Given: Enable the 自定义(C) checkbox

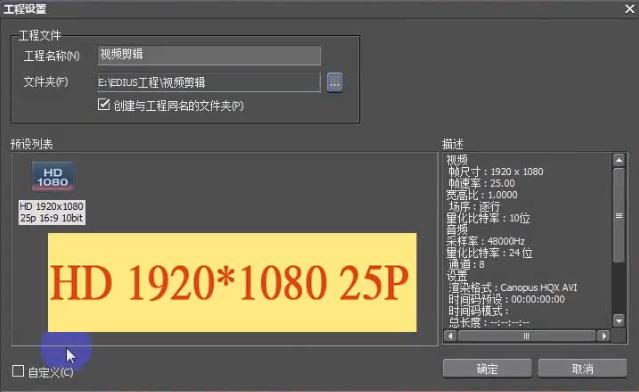Looking at the screenshot, I should (x=18, y=371).
